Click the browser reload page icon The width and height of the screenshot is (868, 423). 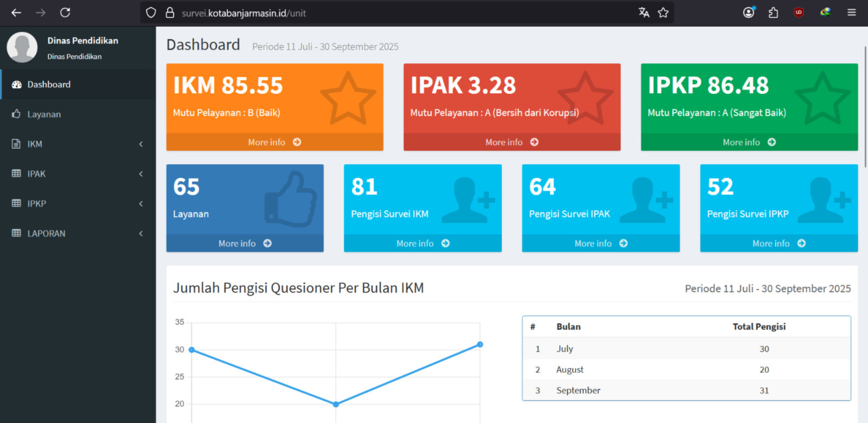pyautogui.click(x=65, y=12)
